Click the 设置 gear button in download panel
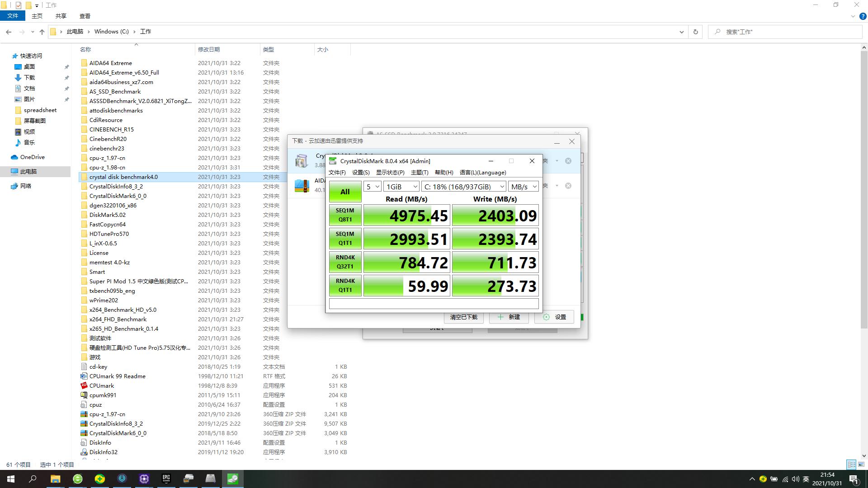 [x=554, y=317]
